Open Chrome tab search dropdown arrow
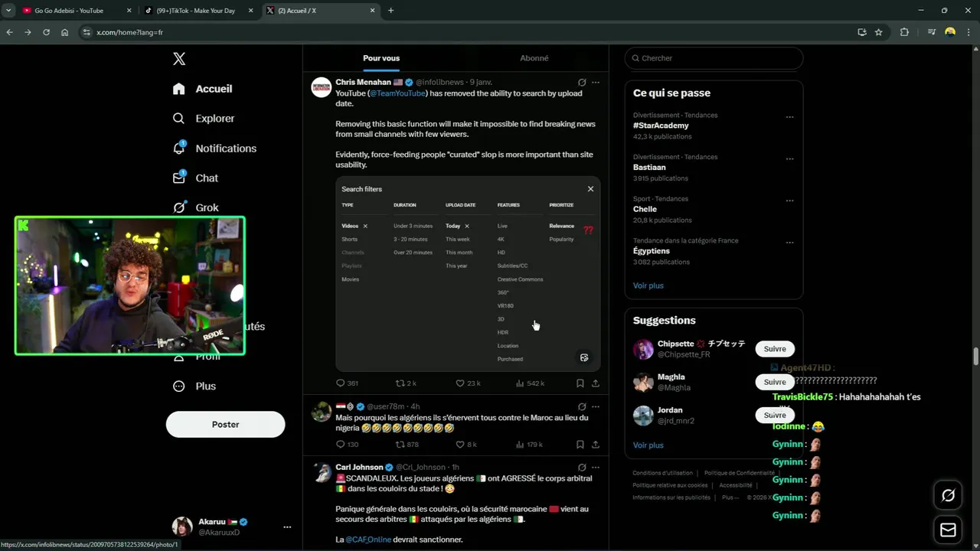This screenshot has height=551, width=980. coord(8,11)
